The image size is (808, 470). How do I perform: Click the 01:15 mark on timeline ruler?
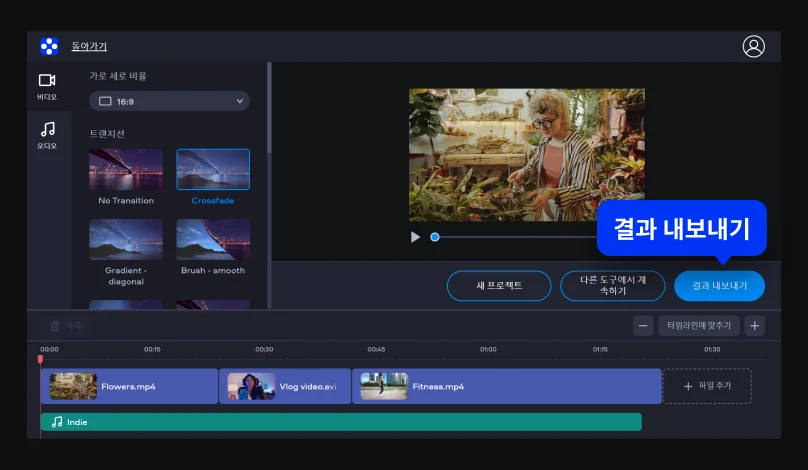click(600, 349)
